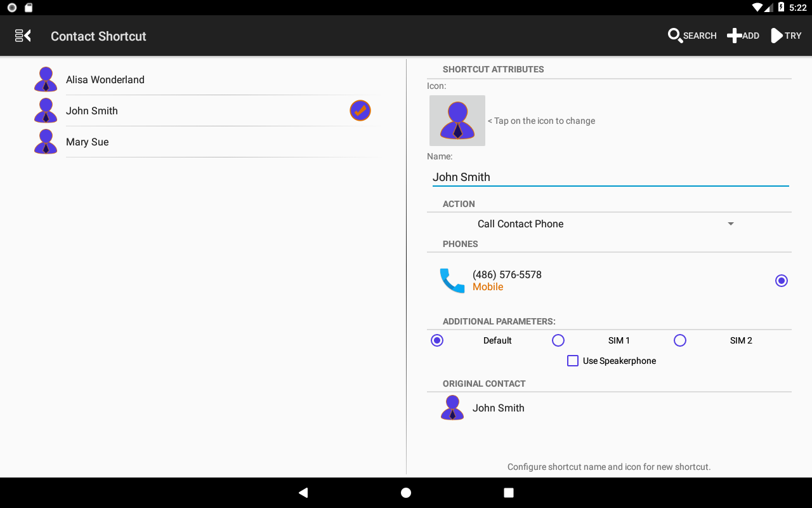Image resolution: width=812 pixels, height=508 pixels.
Task: Click the avatar under Original Contact
Action: (452, 408)
